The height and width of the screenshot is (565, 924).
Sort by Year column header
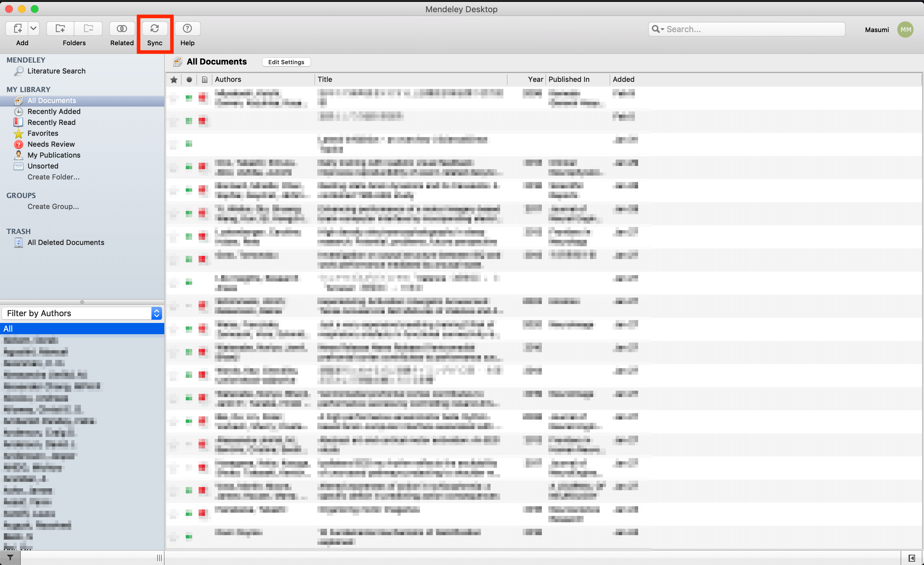(526, 80)
